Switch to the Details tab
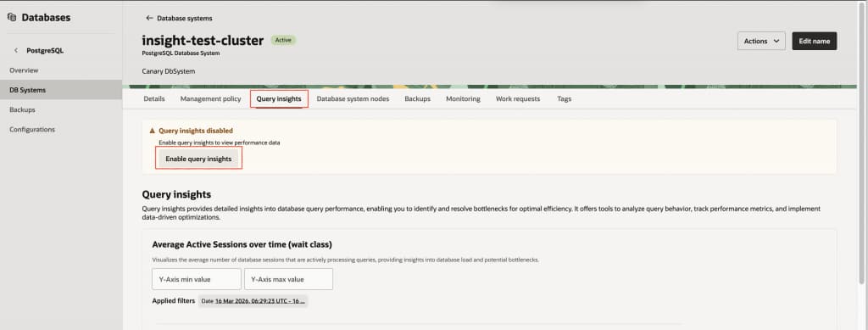 tap(154, 99)
